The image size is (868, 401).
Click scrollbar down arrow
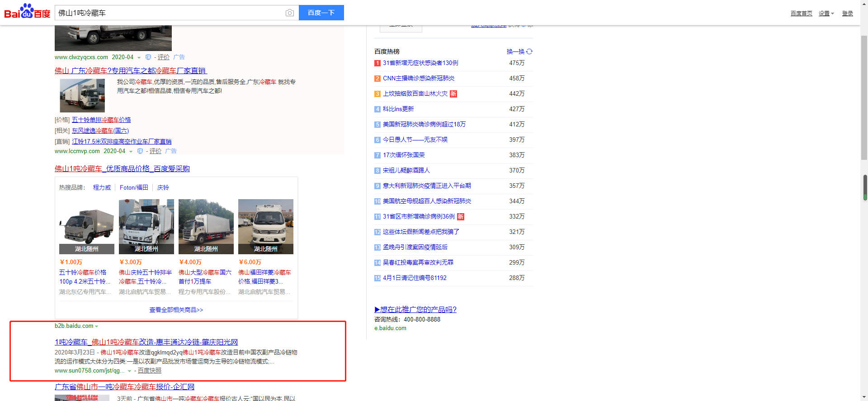point(864,397)
